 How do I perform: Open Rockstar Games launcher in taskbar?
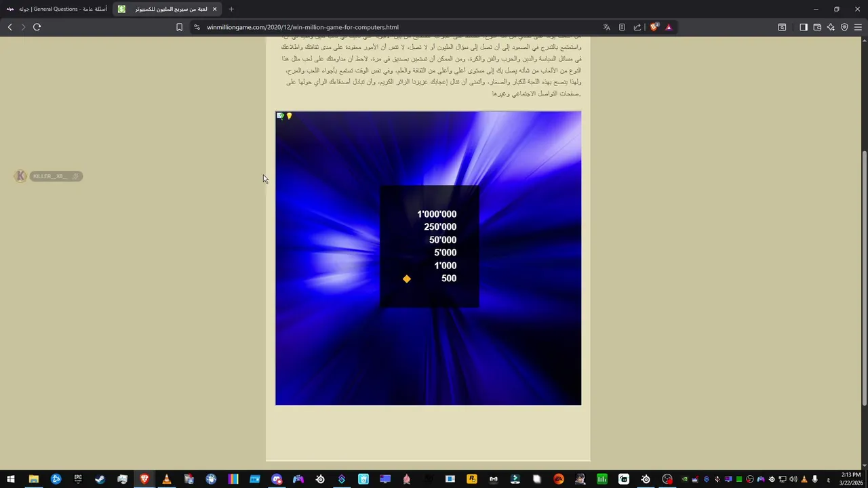(471, 479)
